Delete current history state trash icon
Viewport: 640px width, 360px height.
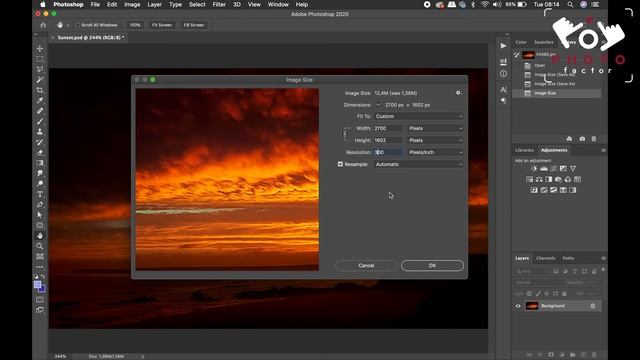point(594,139)
